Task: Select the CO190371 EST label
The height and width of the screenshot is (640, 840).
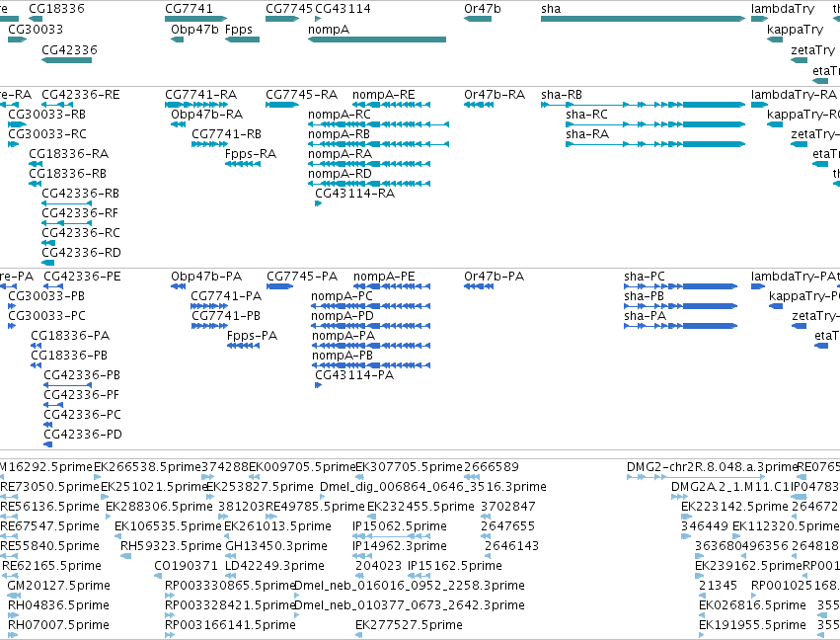Action: 186,566
